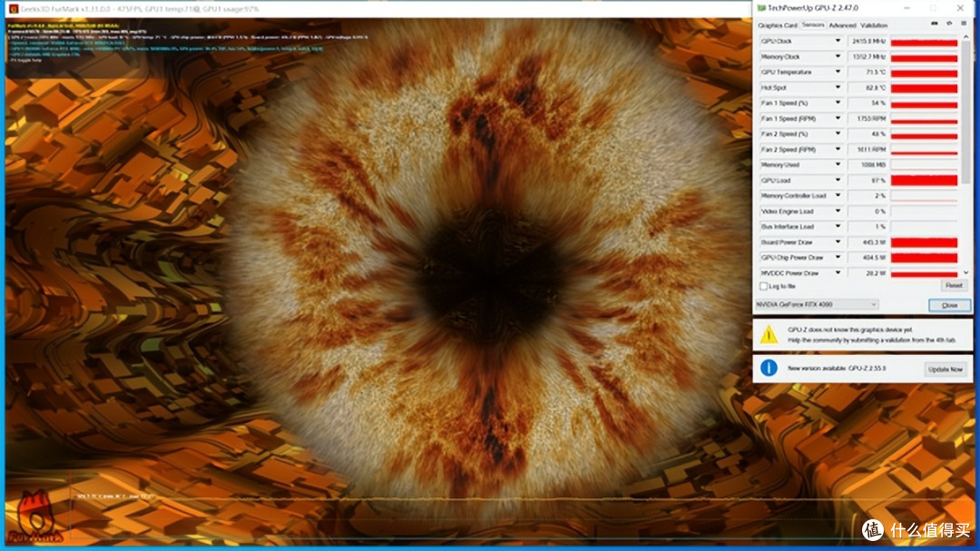
Task: Open the GPU-Z hamburger menu icon
Action: (x=964, y=24)
